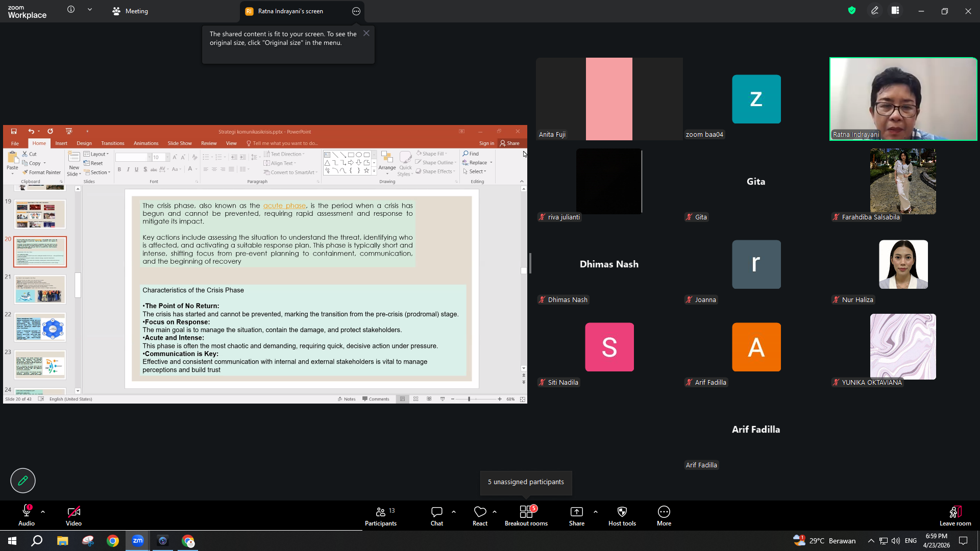
Task: Click Reset in the Slides group
Action: click(x=93, y=163)
